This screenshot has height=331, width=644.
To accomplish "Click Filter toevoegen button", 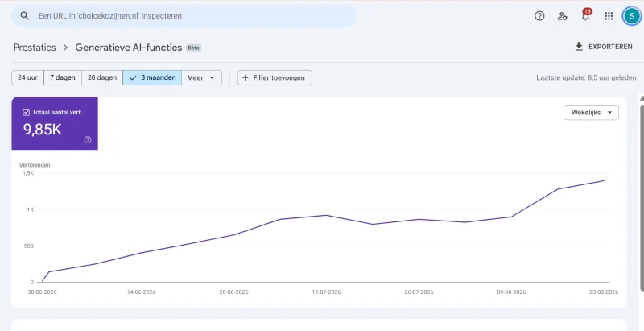I will pyautogui.click(x=275, y=77).
